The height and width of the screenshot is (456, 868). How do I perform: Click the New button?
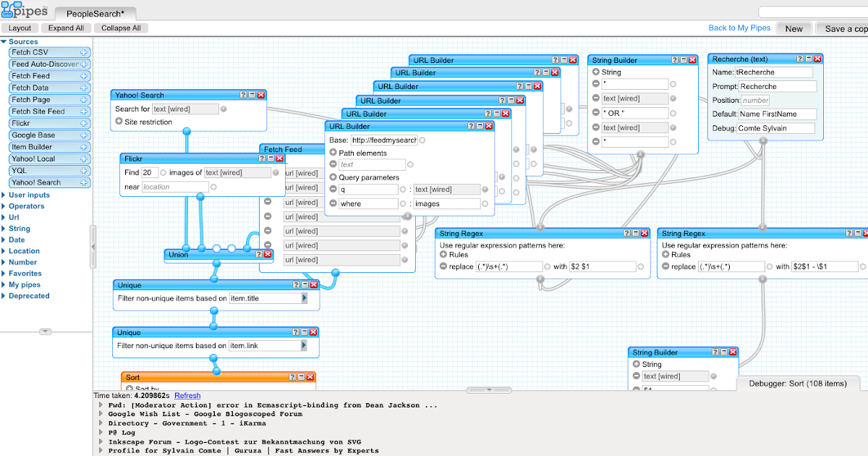(793, 28)
